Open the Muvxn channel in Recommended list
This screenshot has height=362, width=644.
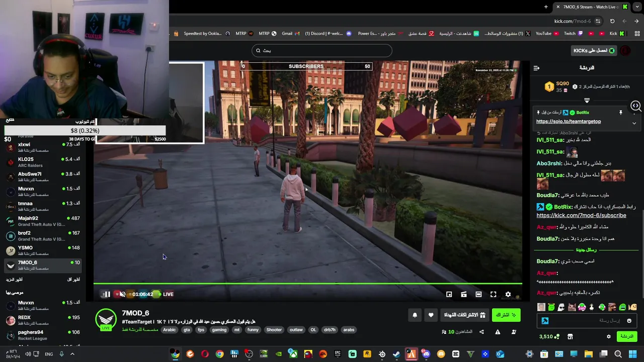pos(43,306)
